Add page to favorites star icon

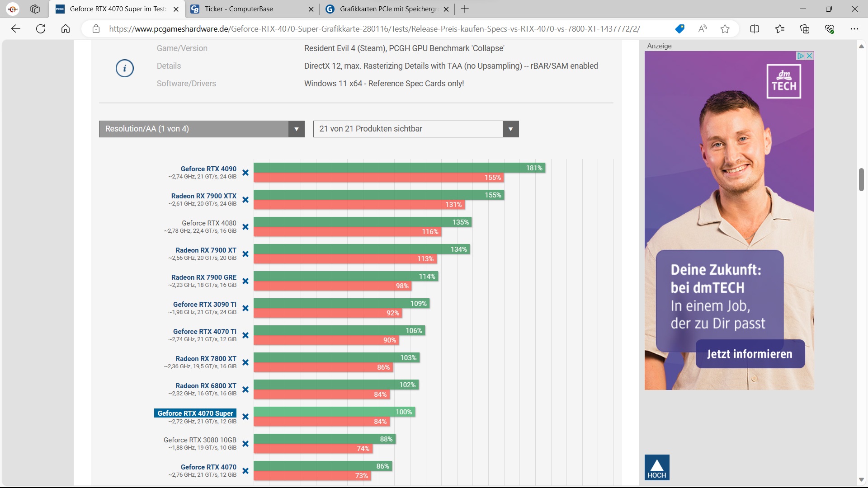[725, 29]
